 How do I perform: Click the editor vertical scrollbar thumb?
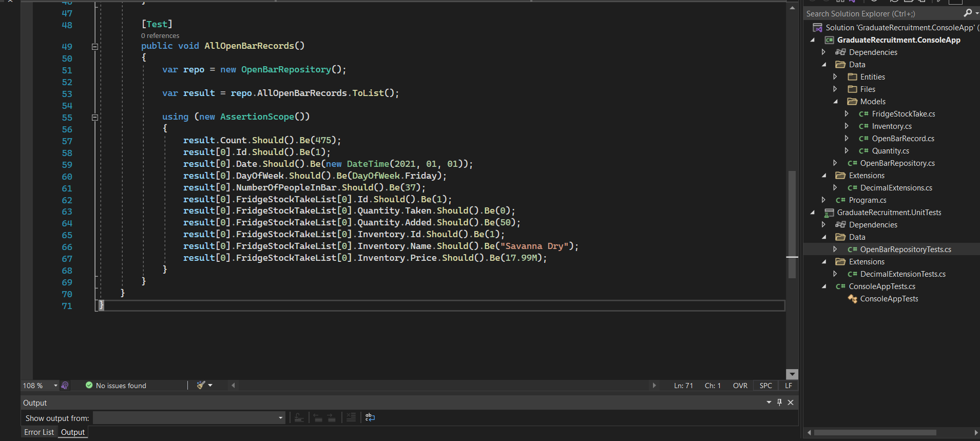click(792, 224)
